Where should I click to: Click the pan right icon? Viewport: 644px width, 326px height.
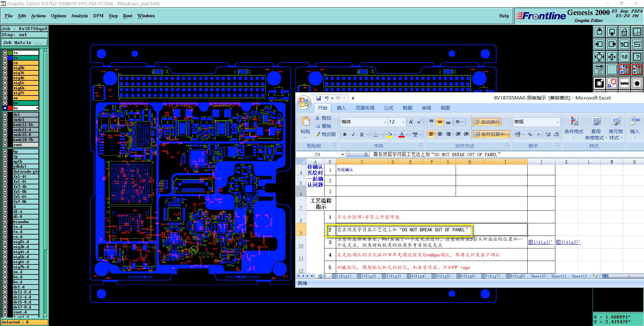[x=612, y=44]
